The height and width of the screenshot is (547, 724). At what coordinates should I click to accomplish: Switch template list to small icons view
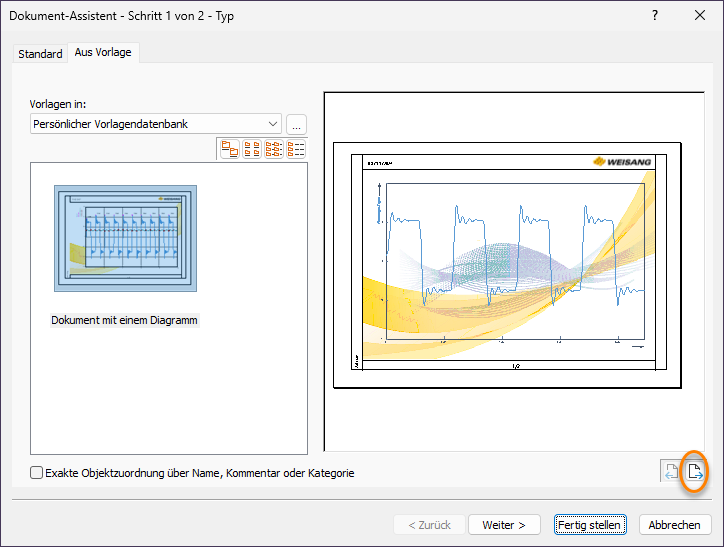(x=252, y=149)
